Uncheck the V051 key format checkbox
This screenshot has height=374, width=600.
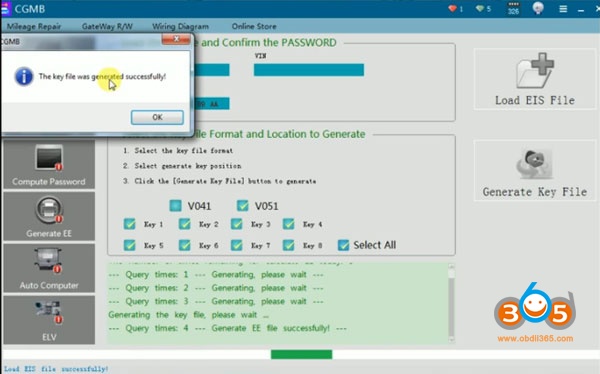243,206
